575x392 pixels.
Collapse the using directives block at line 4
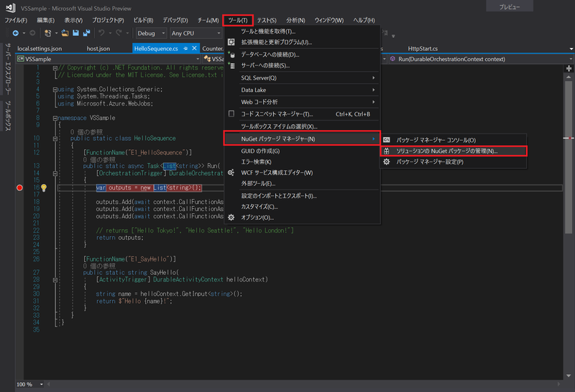click(x=55, y=90)
